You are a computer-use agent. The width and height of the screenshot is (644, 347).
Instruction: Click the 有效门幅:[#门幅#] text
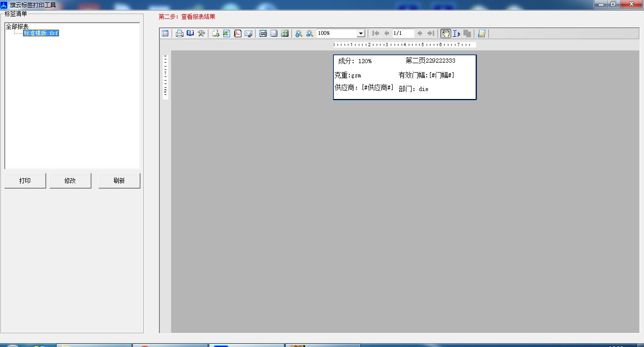[427, 75]
